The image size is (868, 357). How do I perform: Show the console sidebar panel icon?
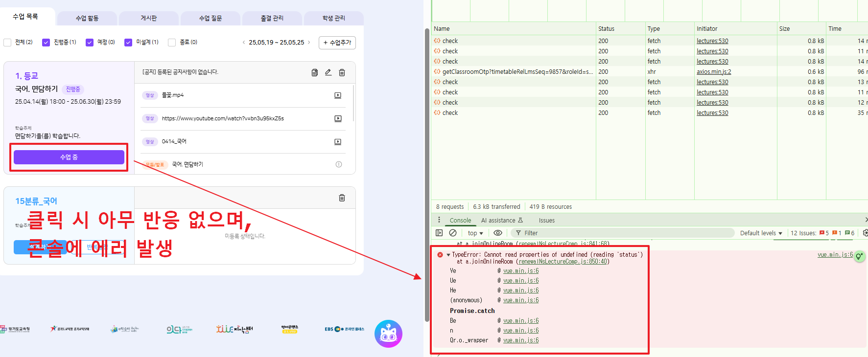coord(439,233)
